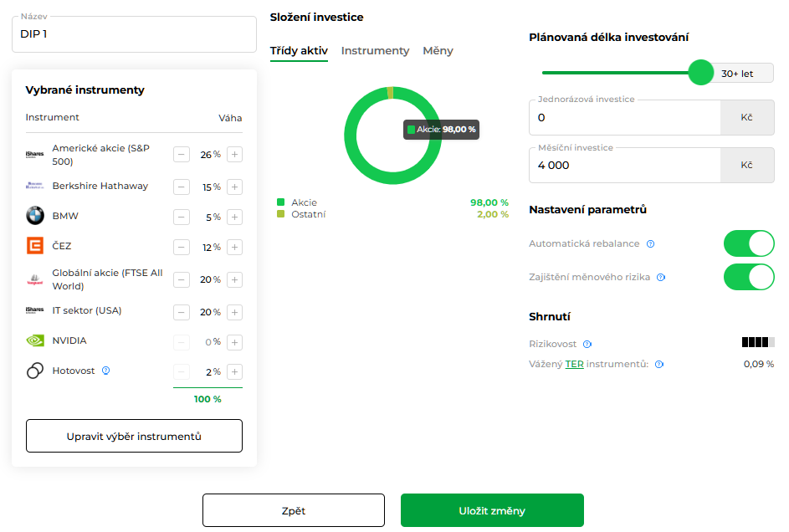The image size is (789, 532).
Task: Click the Měsíční investice input field
Action: click(624, 166)
